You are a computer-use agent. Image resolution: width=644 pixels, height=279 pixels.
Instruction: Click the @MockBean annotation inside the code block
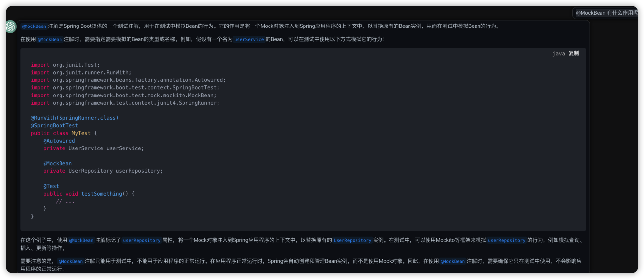tap(57, 164)
